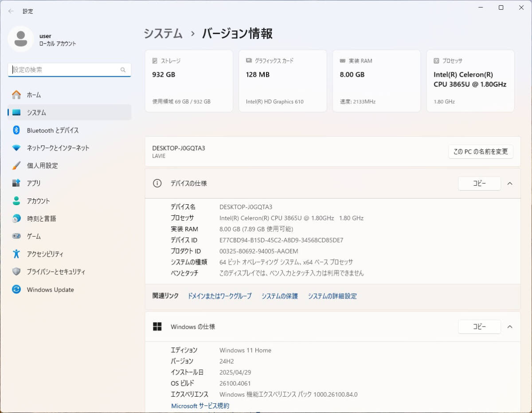Collapse the Windows の仕様 section chevron
The image size is (532, 413).
tap(510, 327)
